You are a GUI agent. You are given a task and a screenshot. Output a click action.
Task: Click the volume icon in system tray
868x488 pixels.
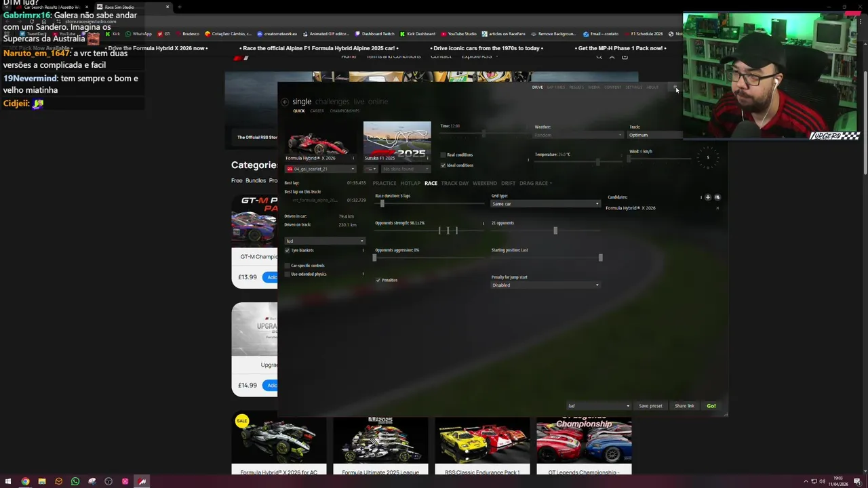click(x=822, y=481)
